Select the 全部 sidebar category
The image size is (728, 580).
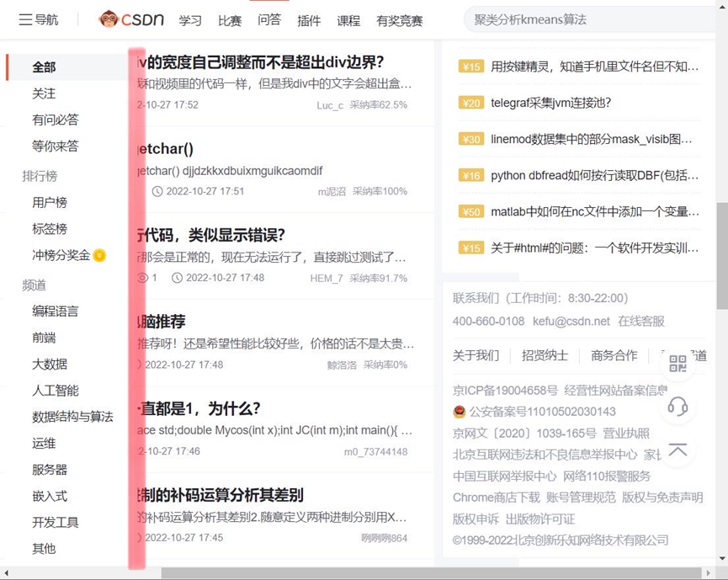(x=44, y=67)
